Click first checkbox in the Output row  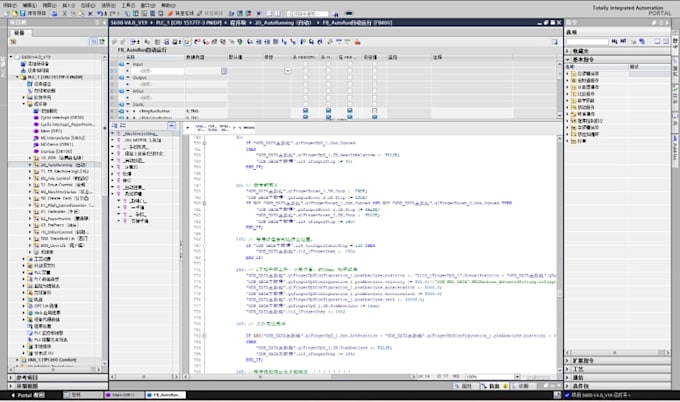pyautogui.click(x=305, y=77)
